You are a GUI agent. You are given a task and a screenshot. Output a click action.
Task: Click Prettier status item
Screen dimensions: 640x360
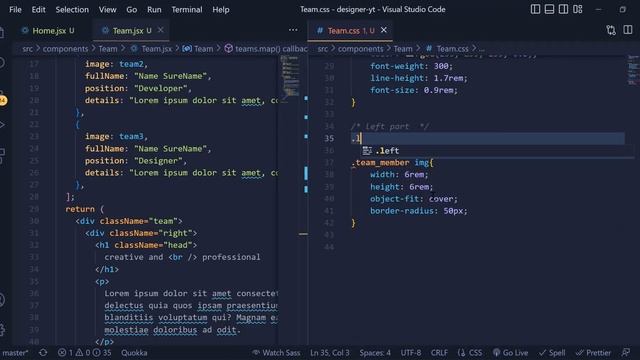click(593, 353)
